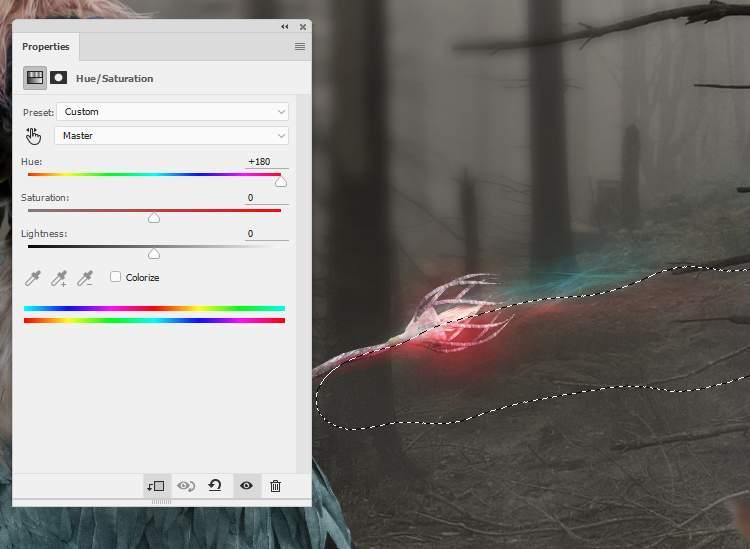This screenshot has height=549, width=750.
Task: Click the Hue/Saturation title text
Action: [x=115, y=78]
